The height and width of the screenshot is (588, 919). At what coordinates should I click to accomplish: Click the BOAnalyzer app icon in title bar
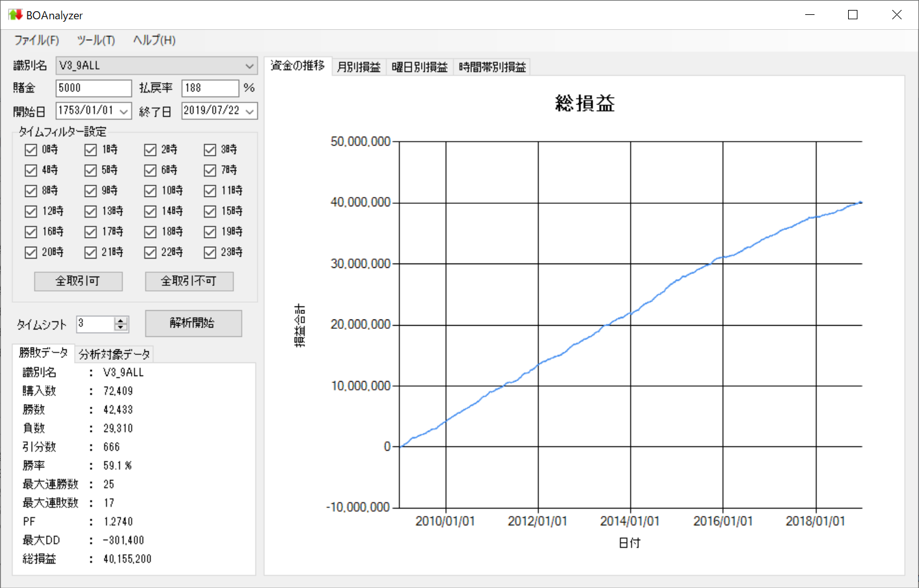[x=16, y=14]
